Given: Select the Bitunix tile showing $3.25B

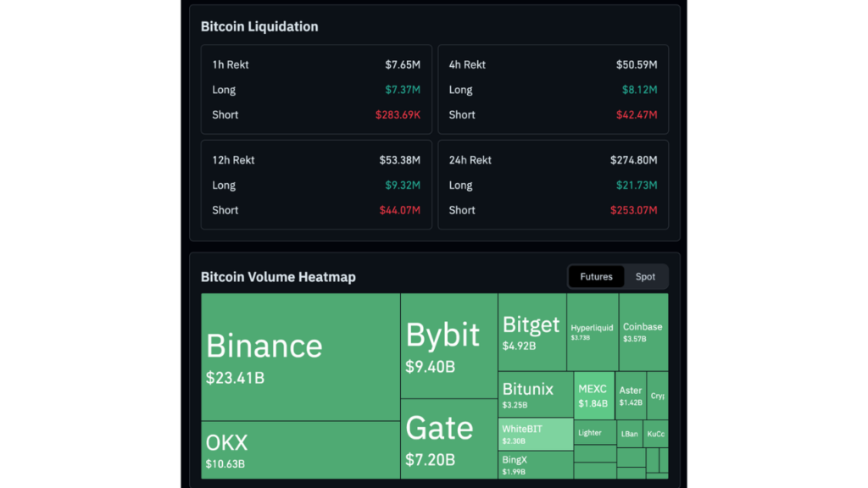Looking at the screenshot, I should [x=531, y=394].
